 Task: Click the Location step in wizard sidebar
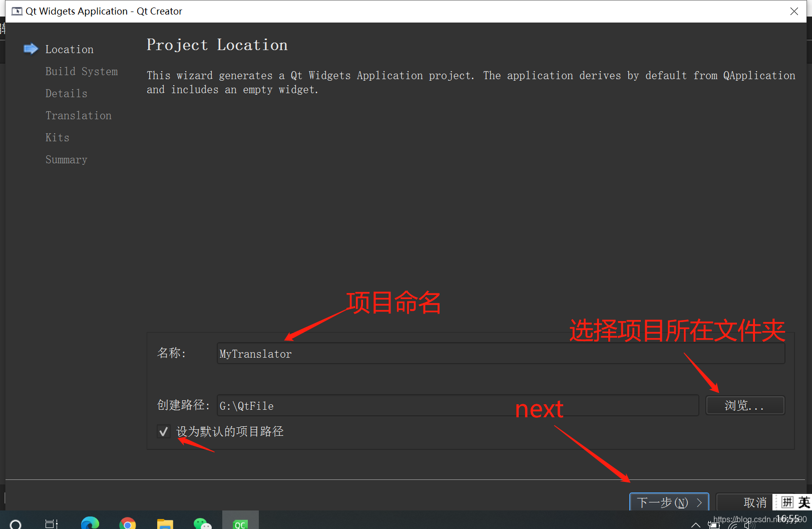pos(69,49)
